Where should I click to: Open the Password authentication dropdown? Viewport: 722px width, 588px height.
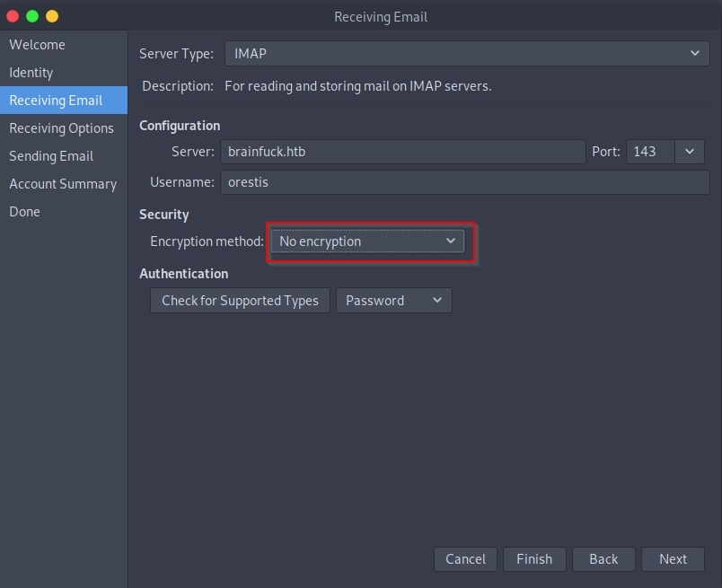point(393,301)
